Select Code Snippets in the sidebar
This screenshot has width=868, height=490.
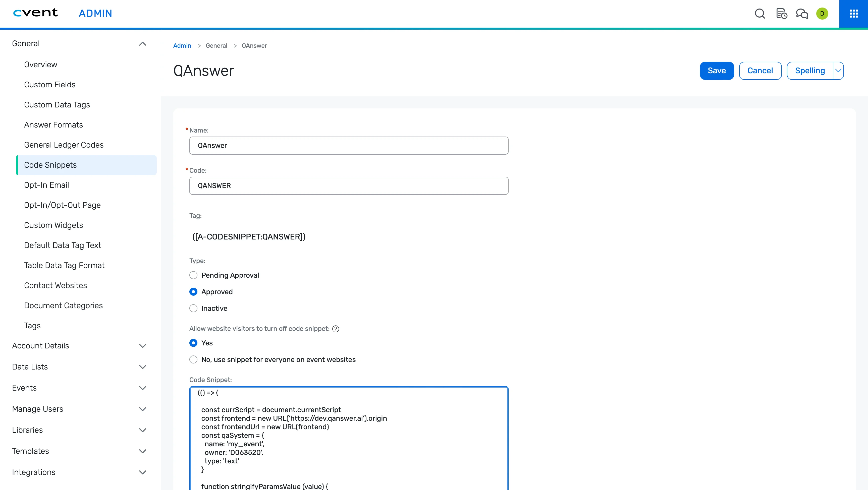pos(86,165)
